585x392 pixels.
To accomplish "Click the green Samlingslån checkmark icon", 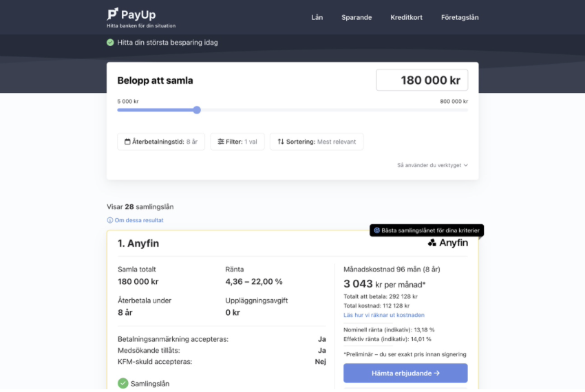I will (x=123, y=383).
